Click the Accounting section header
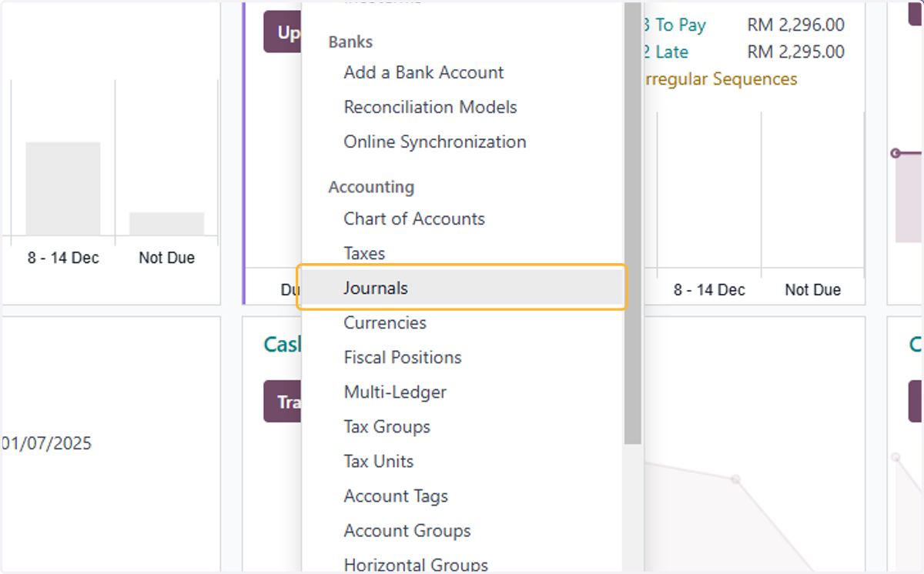 point(371,187)
